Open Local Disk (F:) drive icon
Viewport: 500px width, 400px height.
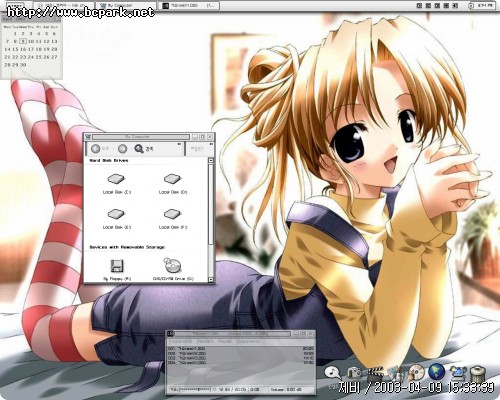[172, 214]
